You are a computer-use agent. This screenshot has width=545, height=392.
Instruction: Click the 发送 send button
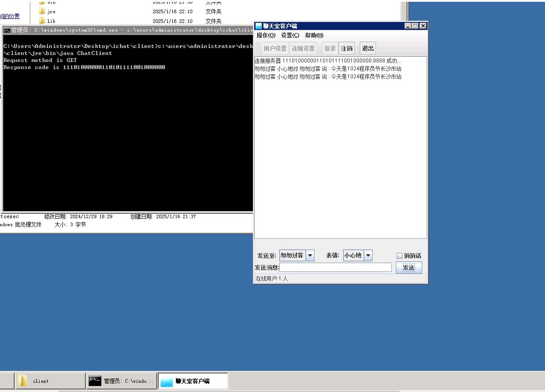409,267
